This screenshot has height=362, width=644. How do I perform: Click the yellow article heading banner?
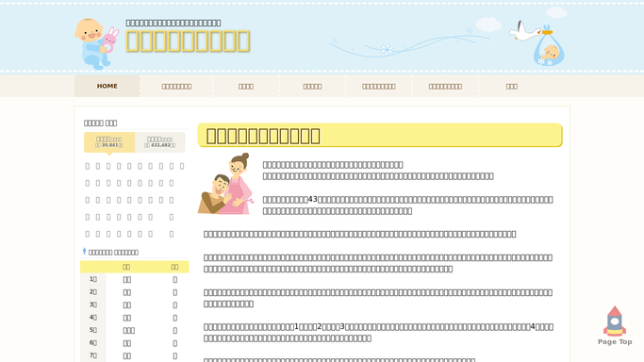[x=380, y=135]
